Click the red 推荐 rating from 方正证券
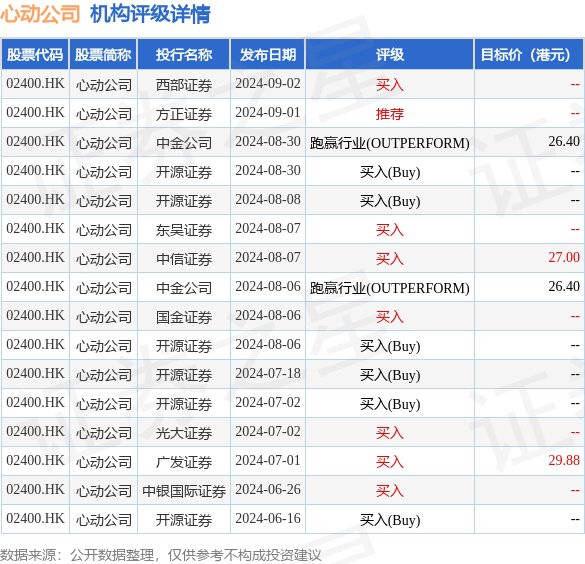Screen dimensions: 585x564 pyautogui.click(x=390, y=114)
